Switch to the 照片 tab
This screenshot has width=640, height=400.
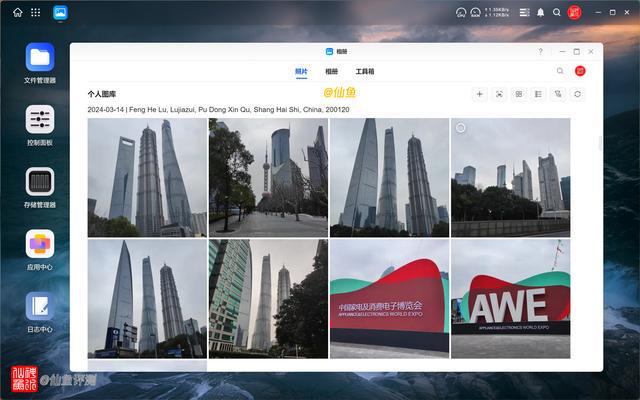point(301,71)
